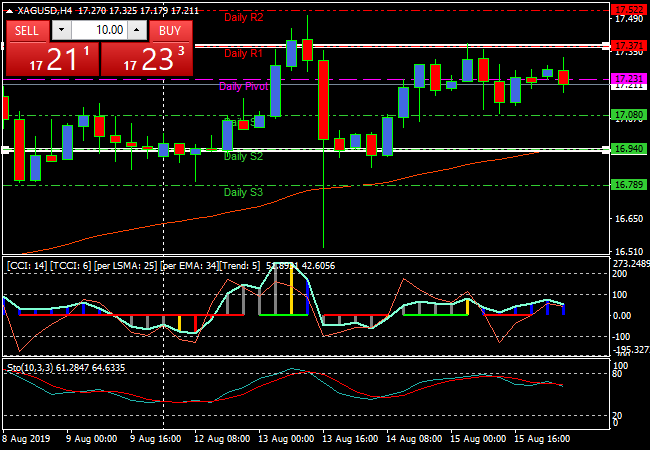The height and width of the screenshot is (450, 650).
Task: Click the red 17.522 price tag
Action: 628,8
